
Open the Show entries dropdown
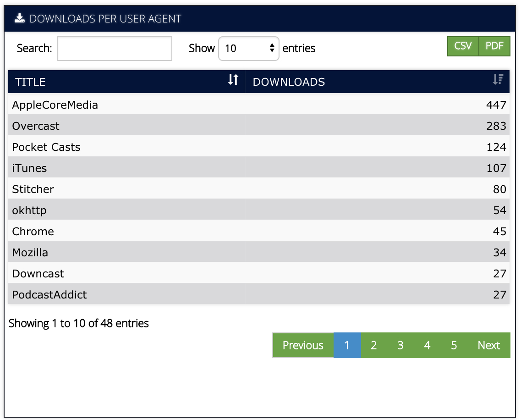(x=249, y=48)
